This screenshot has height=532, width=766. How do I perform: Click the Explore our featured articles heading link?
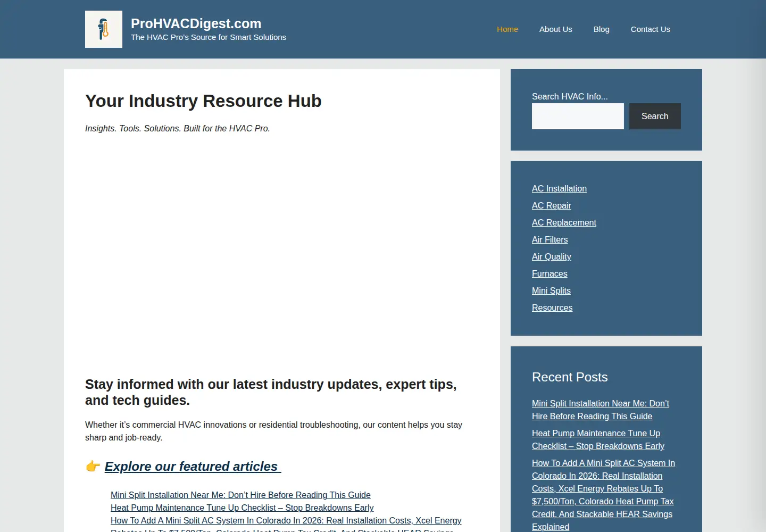point(193,467)
